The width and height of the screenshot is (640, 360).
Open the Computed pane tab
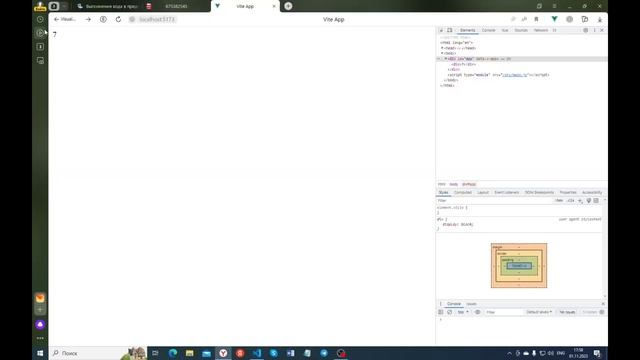(x=463, y=192)
